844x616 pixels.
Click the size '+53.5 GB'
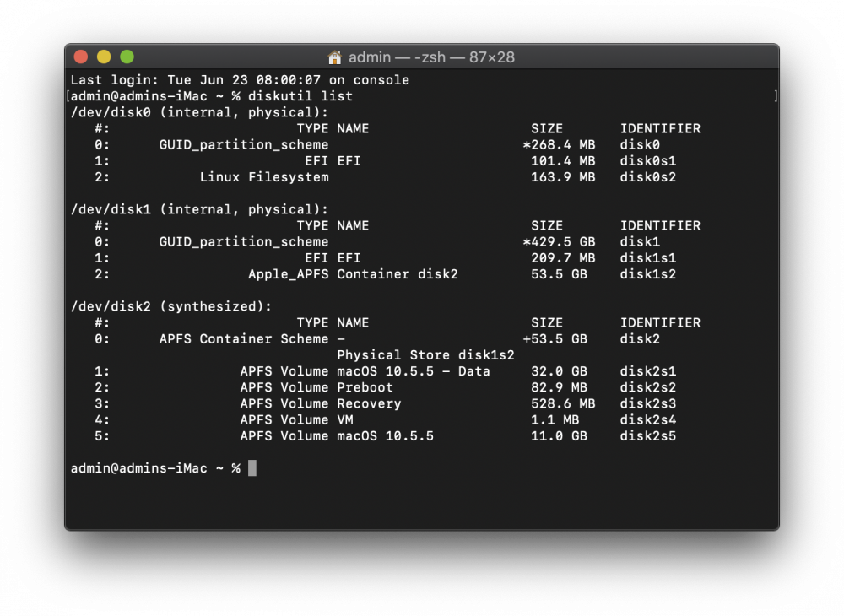555,338
